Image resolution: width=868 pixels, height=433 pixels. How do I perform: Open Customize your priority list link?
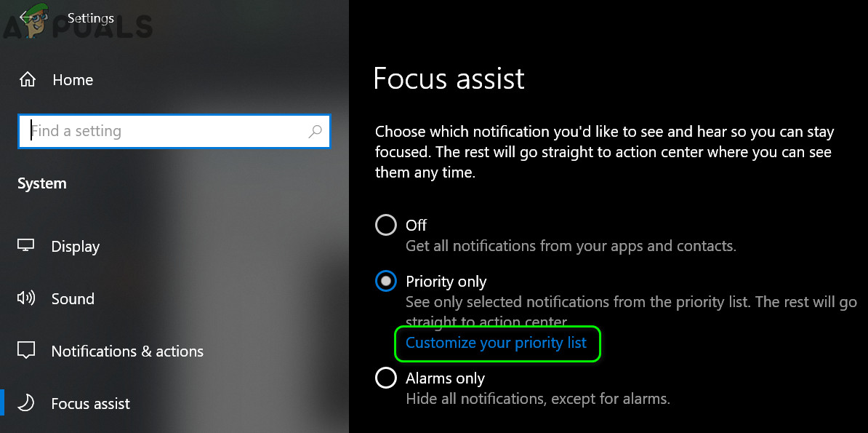pyautogui.click(x=496, y=343)
